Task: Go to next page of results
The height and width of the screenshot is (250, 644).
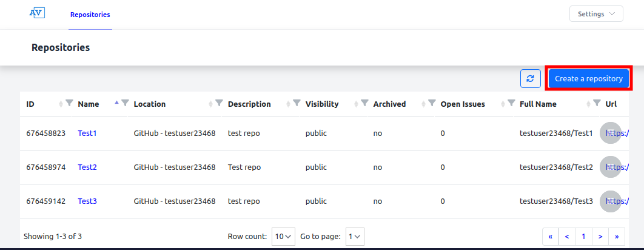Action: pyautogui.click(x=600, y=237)
